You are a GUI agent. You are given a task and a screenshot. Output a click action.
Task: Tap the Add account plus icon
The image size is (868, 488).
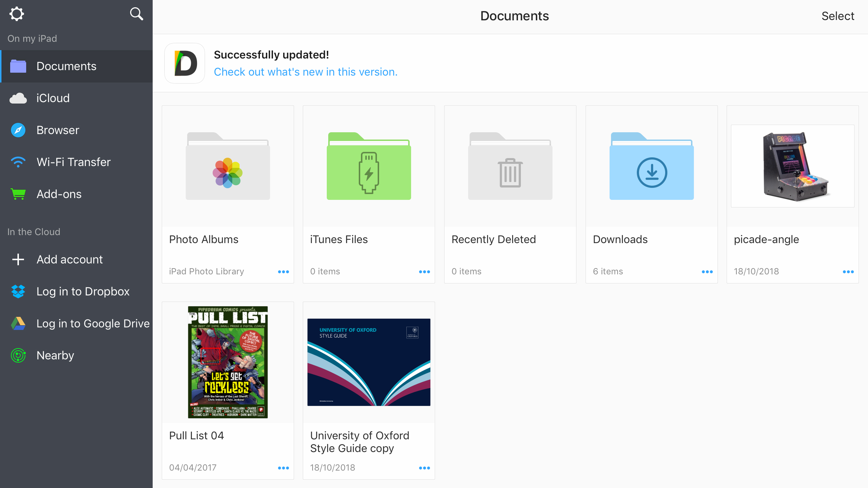click(18, 259)
